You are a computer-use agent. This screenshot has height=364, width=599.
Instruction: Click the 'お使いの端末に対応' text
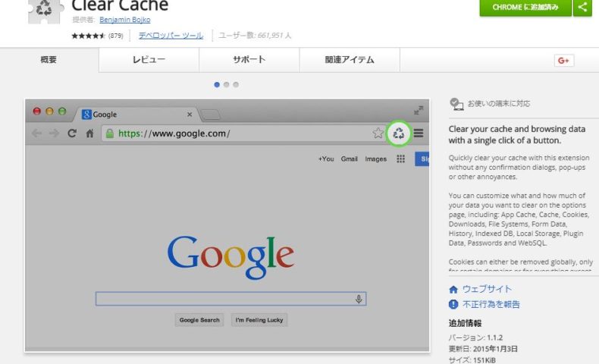point(499,103)
